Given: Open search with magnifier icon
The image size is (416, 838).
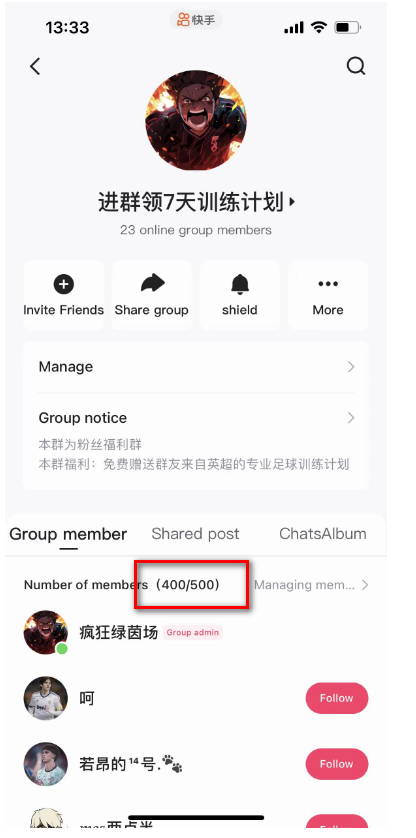Looking at the screenshot, I should [356, 66].
